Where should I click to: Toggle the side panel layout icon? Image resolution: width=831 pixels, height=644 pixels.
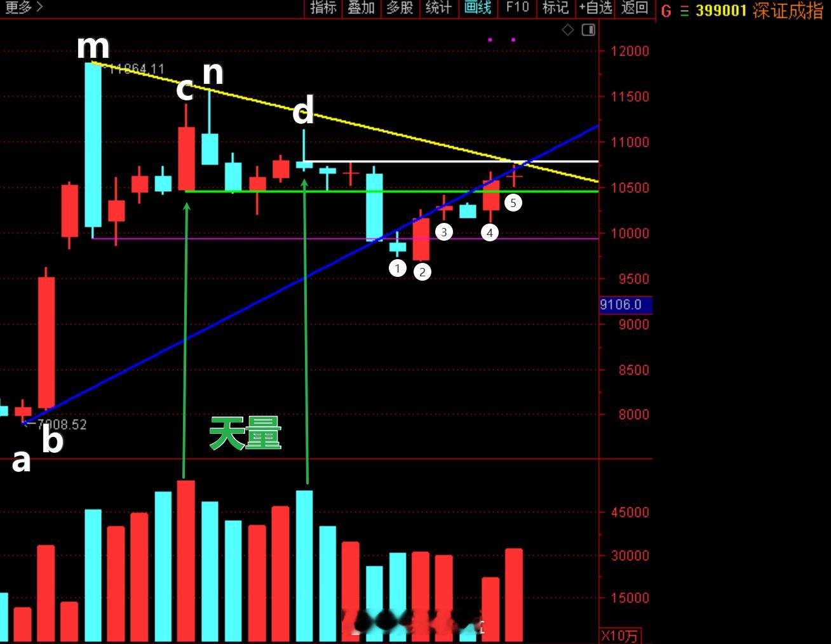[588, 30]
